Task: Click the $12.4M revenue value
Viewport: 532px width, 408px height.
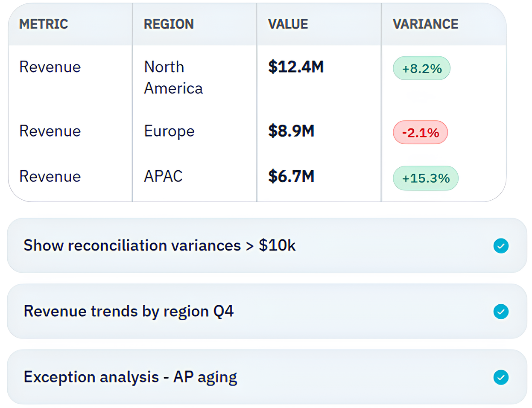Action: coord(296,67)
